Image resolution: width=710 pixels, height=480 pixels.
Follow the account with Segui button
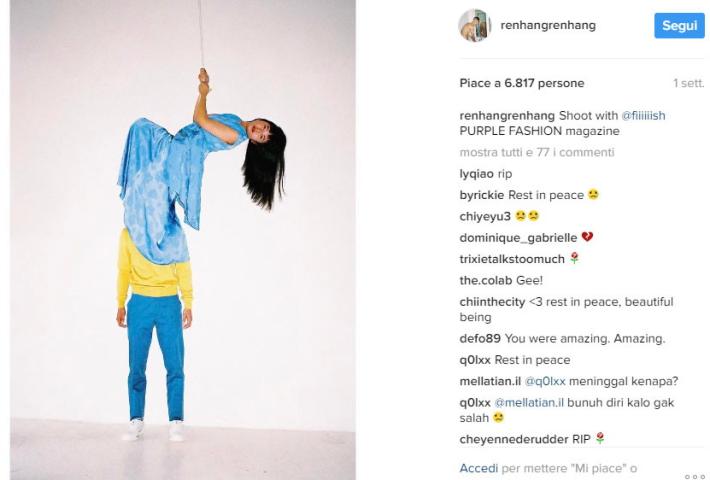tap(679, 25)
